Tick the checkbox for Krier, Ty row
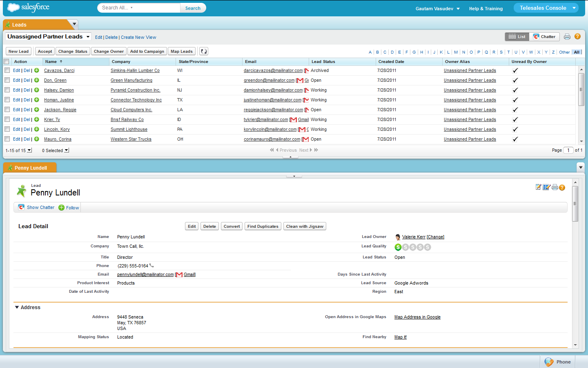Image resolution: width=588 pixels, height=368 pixels. pos(7,119)
